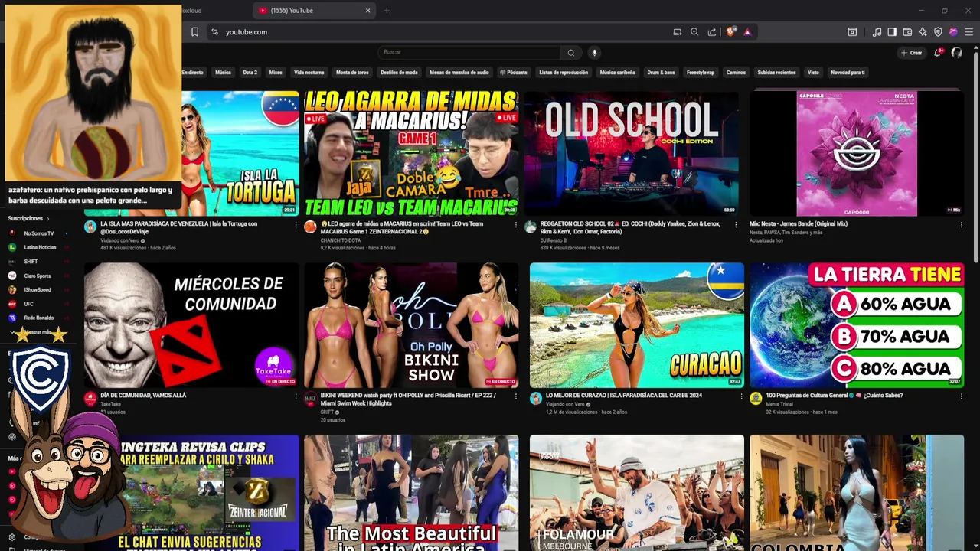980x551 pixels.
Task: Open the Brave Rewards triangle icon
Action: [x=747, y=32]
